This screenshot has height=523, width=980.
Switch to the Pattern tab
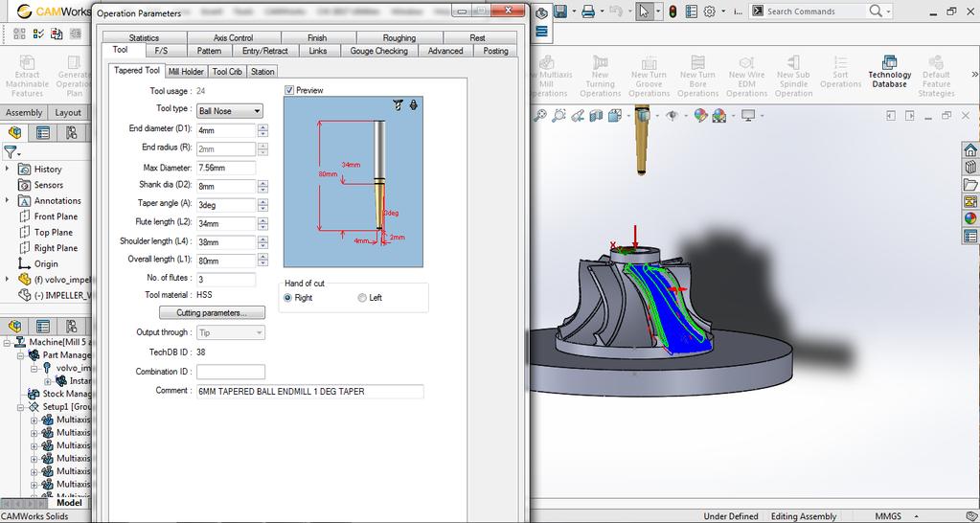tap(209, 51)
